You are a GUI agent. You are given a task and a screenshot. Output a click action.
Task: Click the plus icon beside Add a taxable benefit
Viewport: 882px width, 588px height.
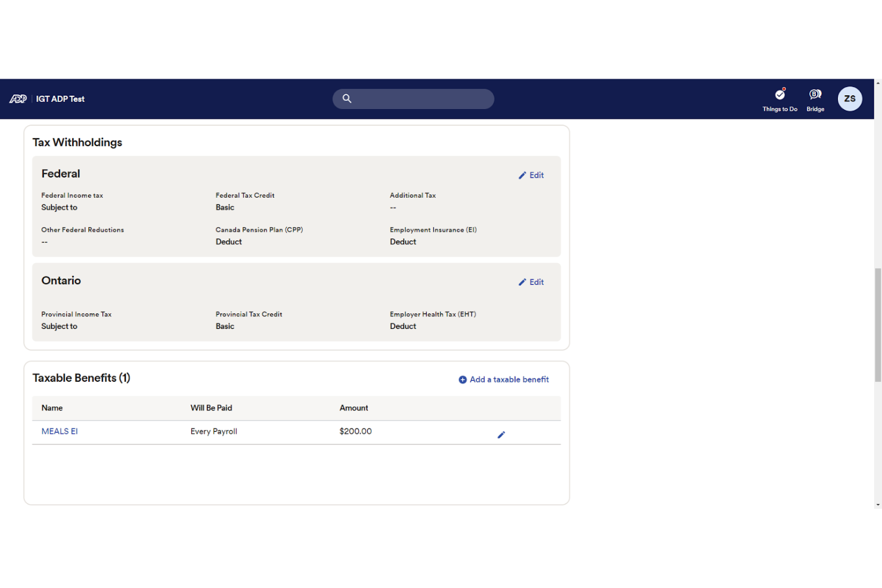(x=462, y=379)
